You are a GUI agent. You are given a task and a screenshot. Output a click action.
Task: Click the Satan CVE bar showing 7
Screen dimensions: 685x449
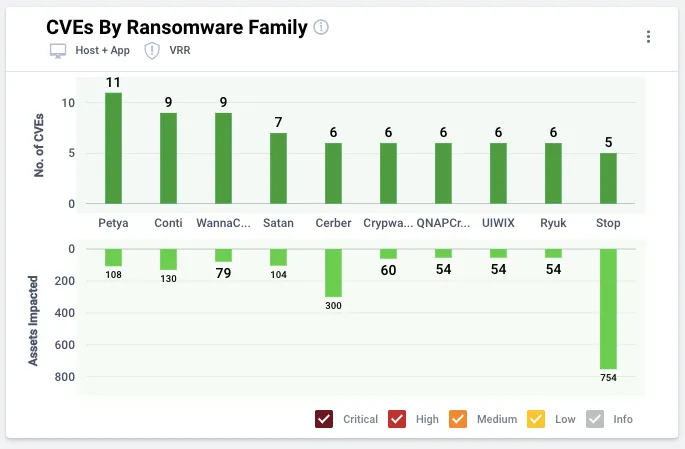[278, 168]
